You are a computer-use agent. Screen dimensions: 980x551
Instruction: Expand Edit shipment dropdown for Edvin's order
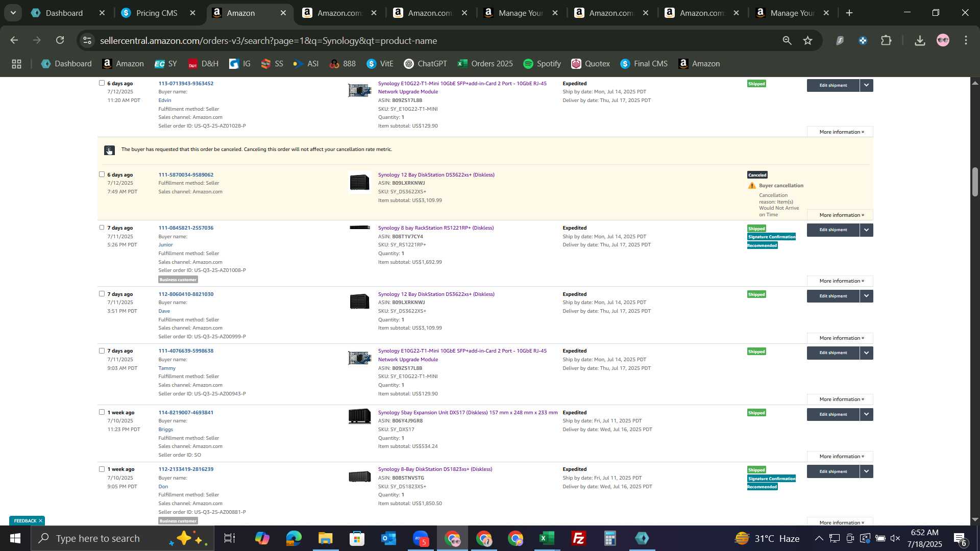[867, 85]
